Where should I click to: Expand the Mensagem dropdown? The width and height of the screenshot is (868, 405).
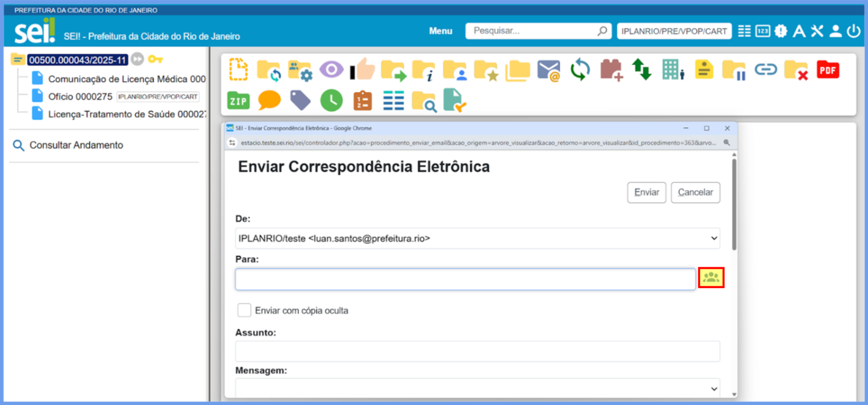coord(477,389)
